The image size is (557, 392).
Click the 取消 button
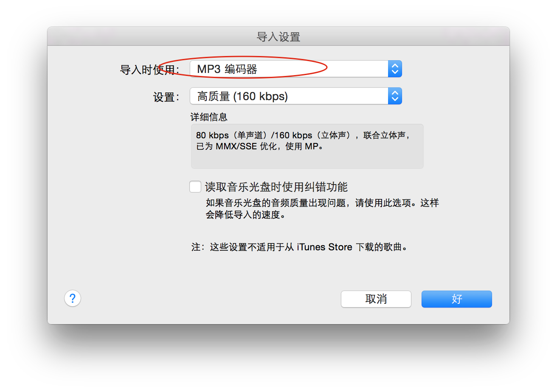pos(376,299)
